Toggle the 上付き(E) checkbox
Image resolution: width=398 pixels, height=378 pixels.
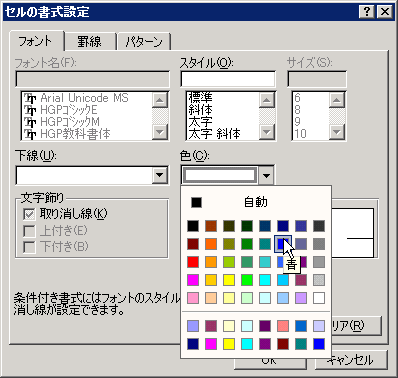click(29, 231)
